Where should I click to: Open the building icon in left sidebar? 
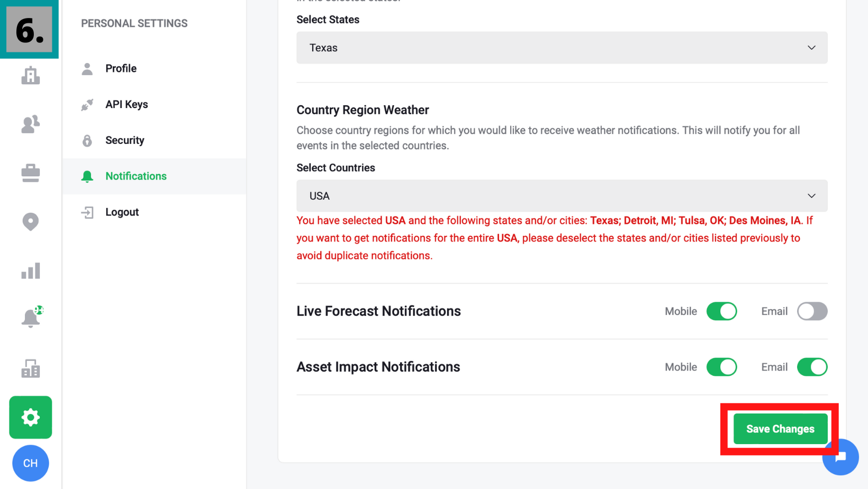click(x=30, y=76)
